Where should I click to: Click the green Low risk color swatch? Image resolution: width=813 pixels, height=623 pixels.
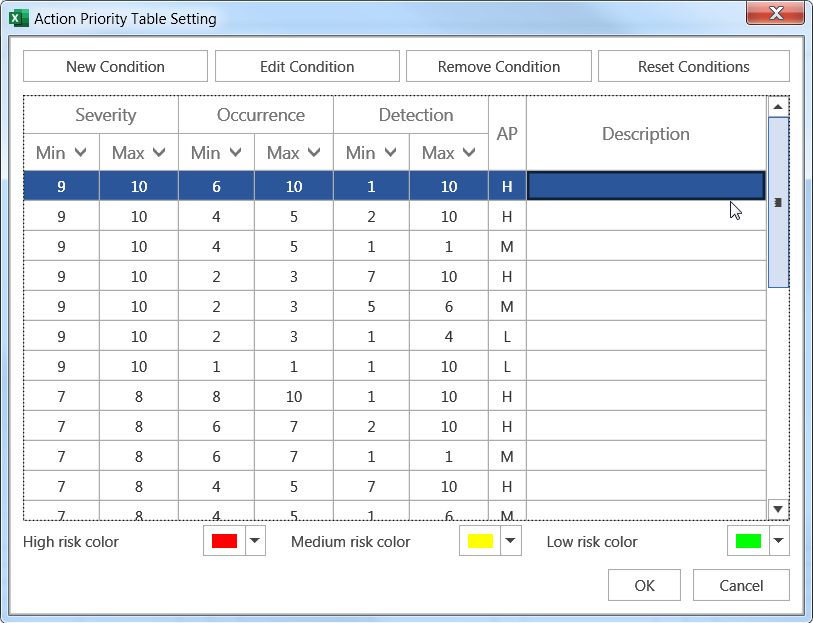pos(747,541)
